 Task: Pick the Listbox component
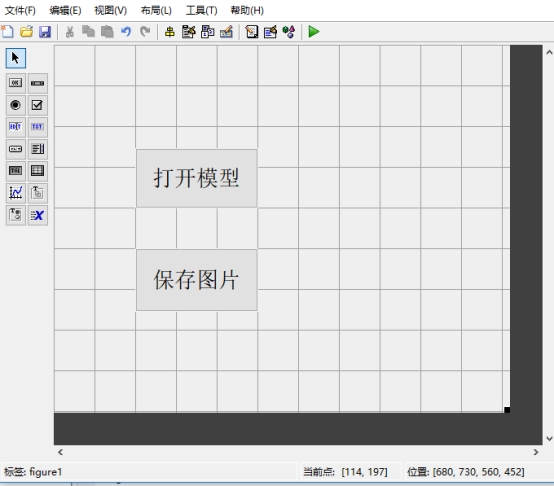pyautogui.click(x=37, y=149)
